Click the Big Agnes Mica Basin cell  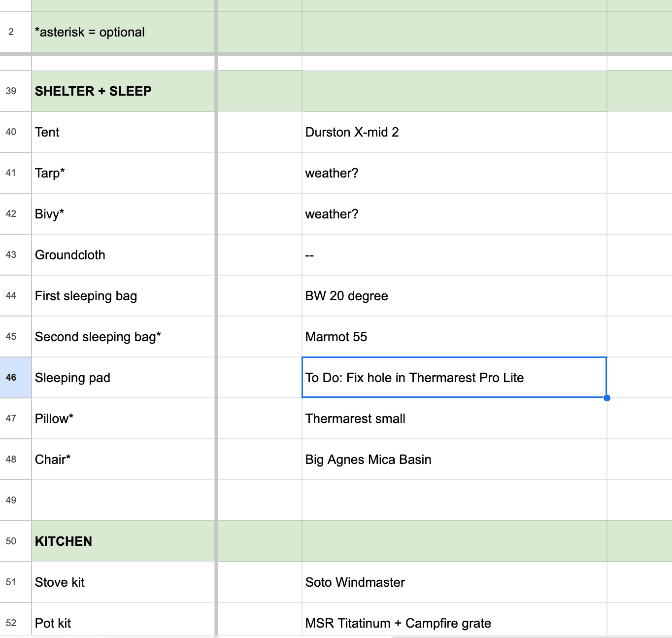pos(454,460)
